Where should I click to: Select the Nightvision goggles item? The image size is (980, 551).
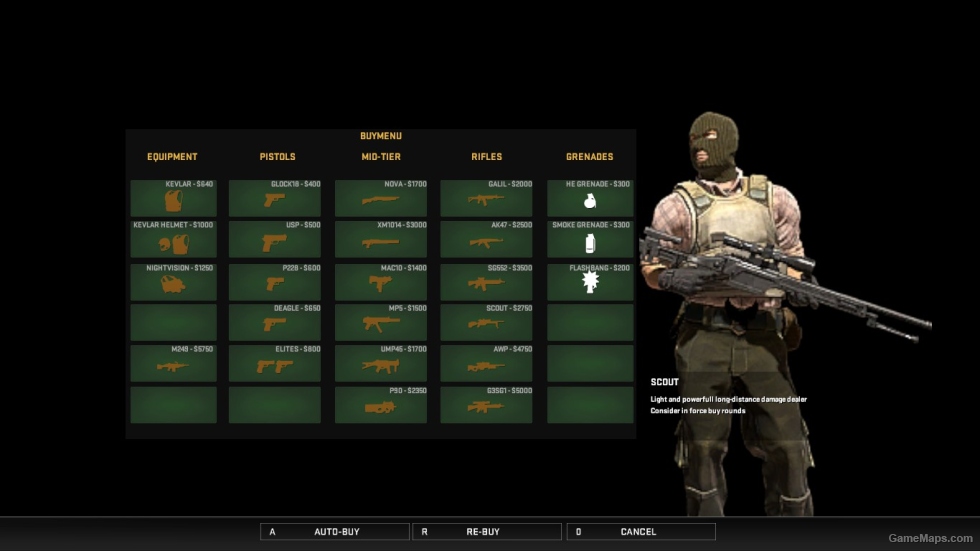pos(174,282)
